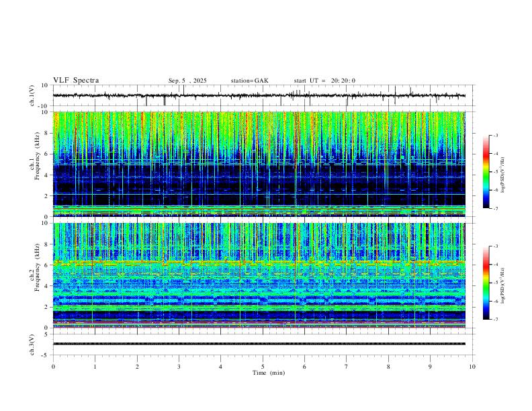
Task: Click the "ch.3(V)" axis label
Action: point(32,345)
